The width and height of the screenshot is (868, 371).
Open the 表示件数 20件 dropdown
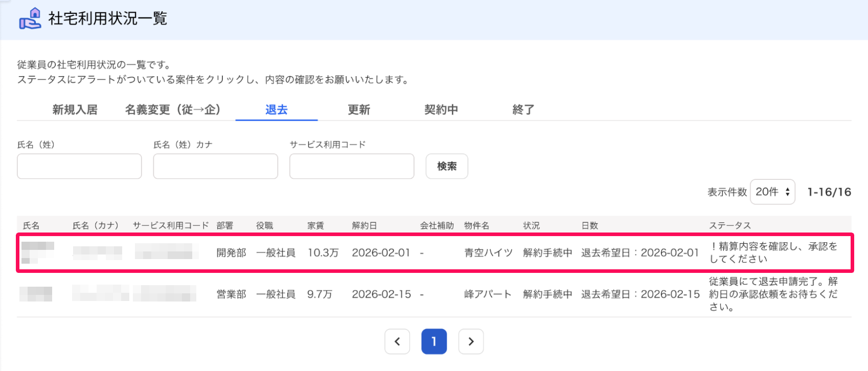tap(772, 192)
